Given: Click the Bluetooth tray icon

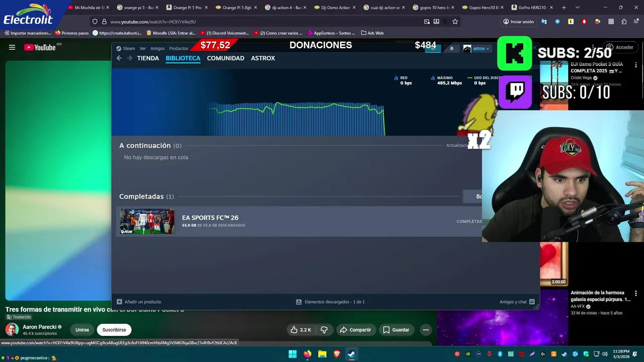Looking at the screenshot, I should click(x=500, y=354).
